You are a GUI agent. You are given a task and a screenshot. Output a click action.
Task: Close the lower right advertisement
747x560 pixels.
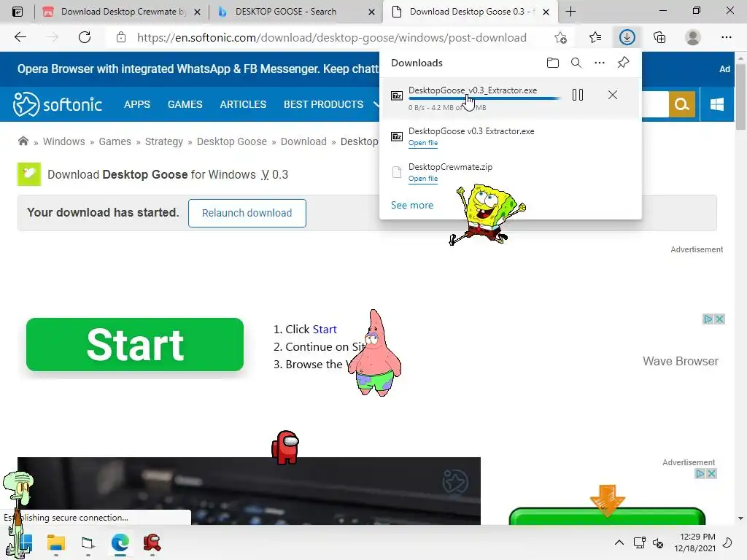click(711, 473)
